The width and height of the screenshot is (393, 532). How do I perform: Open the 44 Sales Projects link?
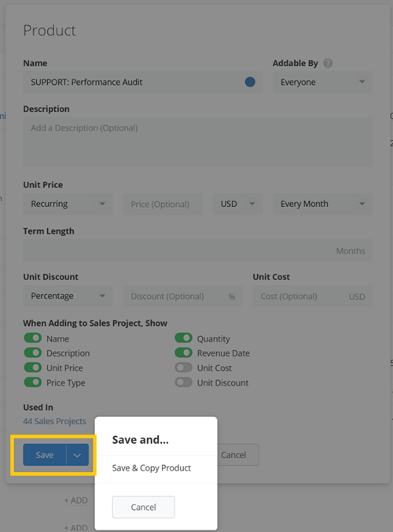[x=54, y=421]
